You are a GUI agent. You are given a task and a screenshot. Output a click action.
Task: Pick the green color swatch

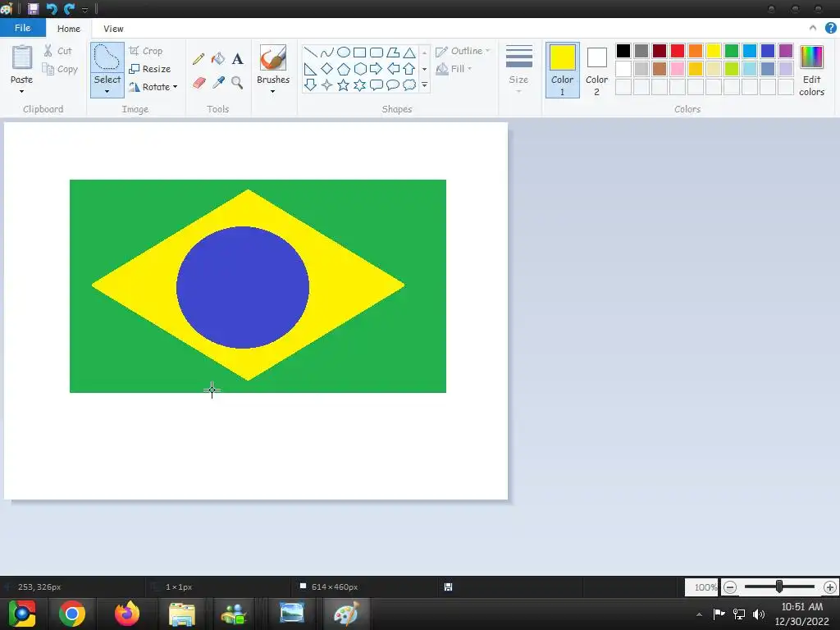[731, 51]
